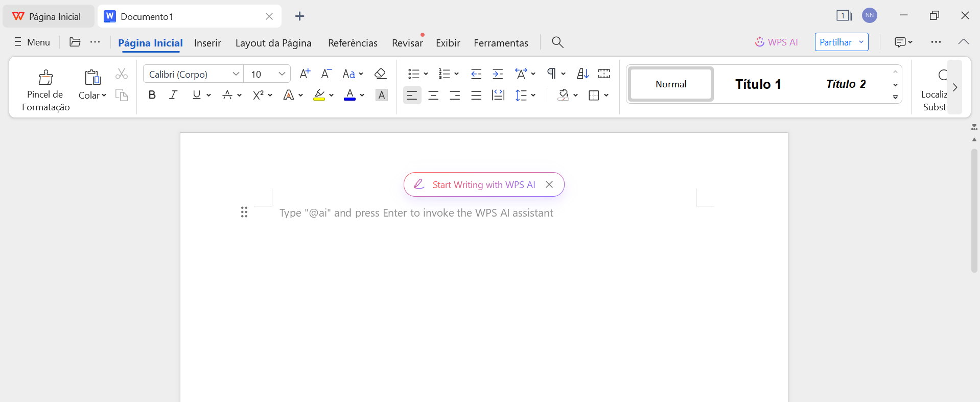Open the Menu button
This screenshot has width=980, height=402.
point(32,42)
